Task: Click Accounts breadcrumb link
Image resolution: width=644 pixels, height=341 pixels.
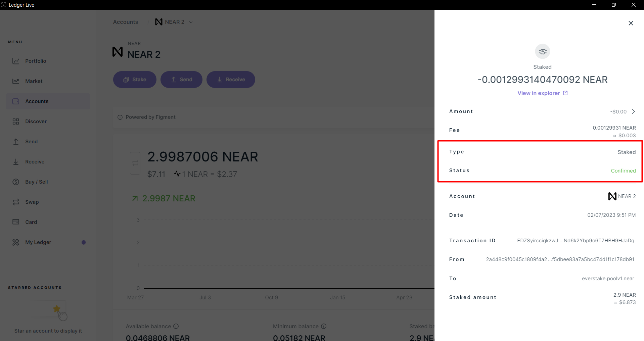Action: 126,22
